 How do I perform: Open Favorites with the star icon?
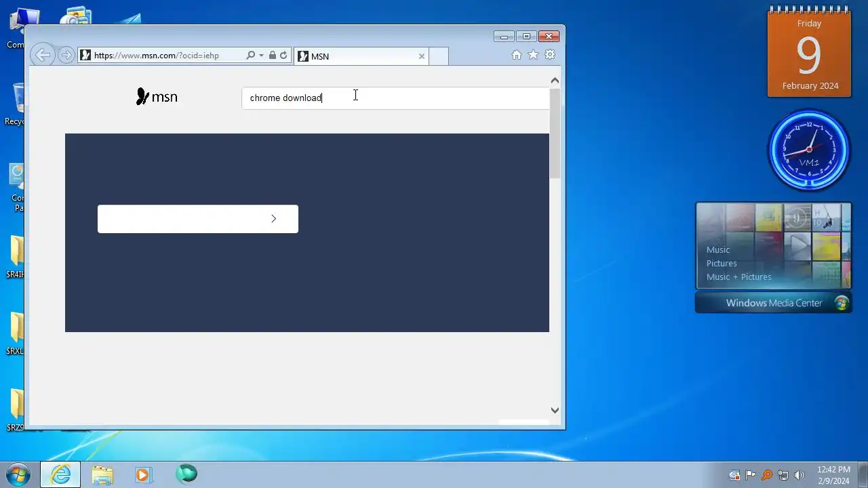pos(533,55)
